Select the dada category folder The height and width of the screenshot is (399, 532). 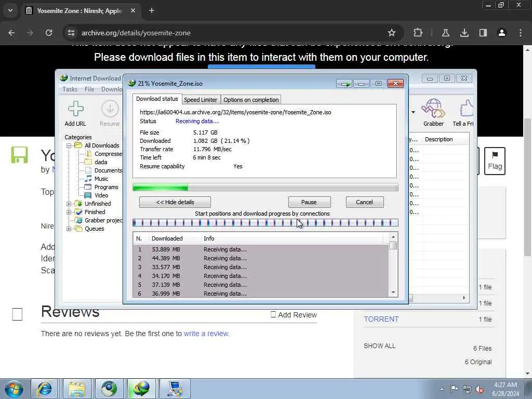[101, 162]
